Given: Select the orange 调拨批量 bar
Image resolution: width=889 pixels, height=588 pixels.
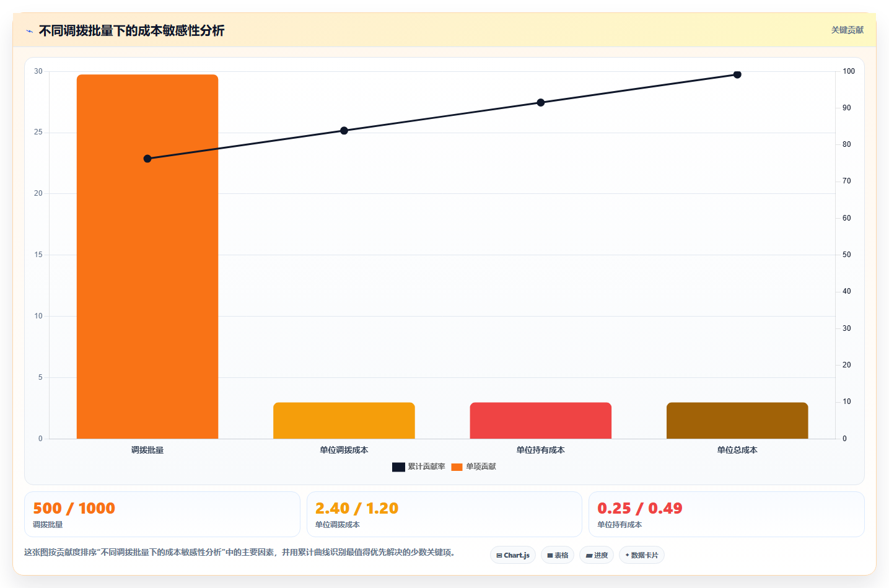Looking at the screenshot, I should click(x=147, y=257).
